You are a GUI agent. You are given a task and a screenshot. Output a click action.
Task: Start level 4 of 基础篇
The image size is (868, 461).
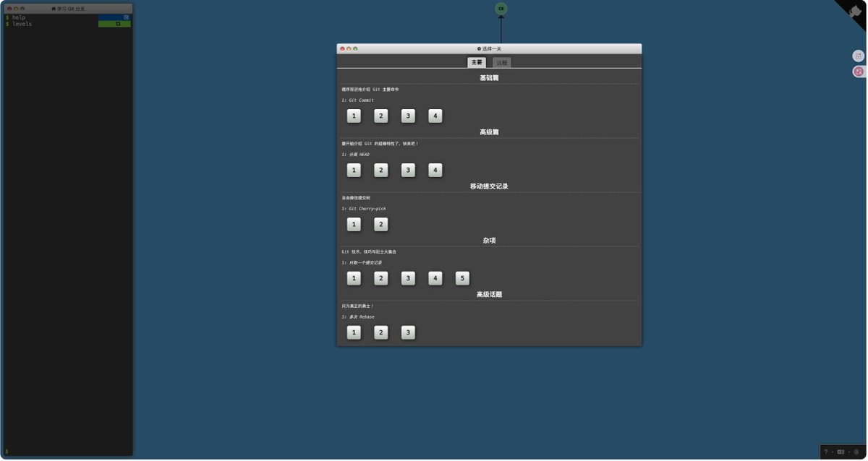pos(435,116)
